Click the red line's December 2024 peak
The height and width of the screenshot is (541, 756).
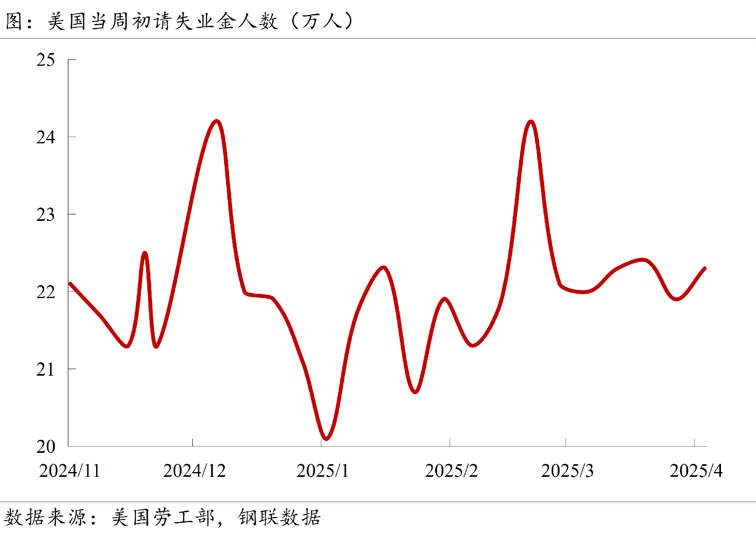(217, 121)
